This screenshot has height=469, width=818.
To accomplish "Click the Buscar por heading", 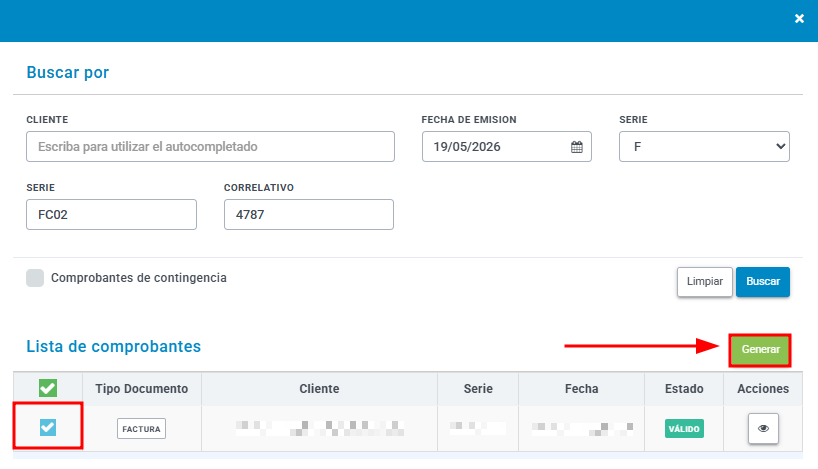I will (x=68, y=73).
